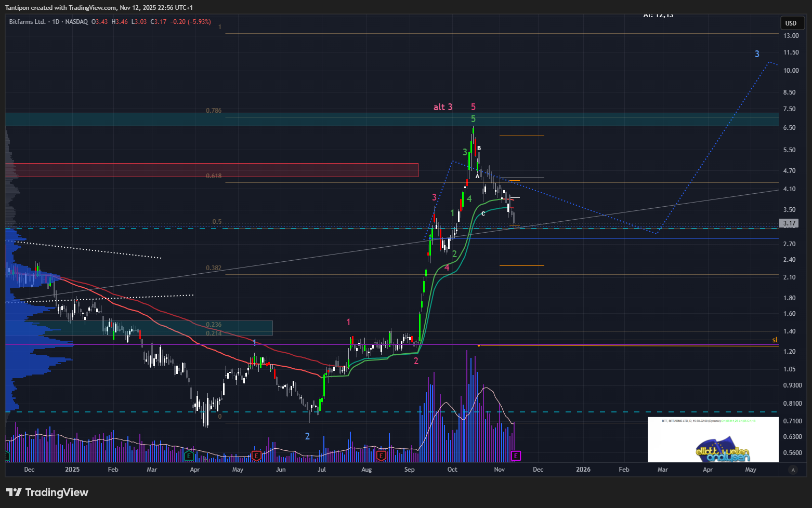Select the blue wave 3 projection label
Viewport: 812px width, 508px height.
[x=757, y=54]
